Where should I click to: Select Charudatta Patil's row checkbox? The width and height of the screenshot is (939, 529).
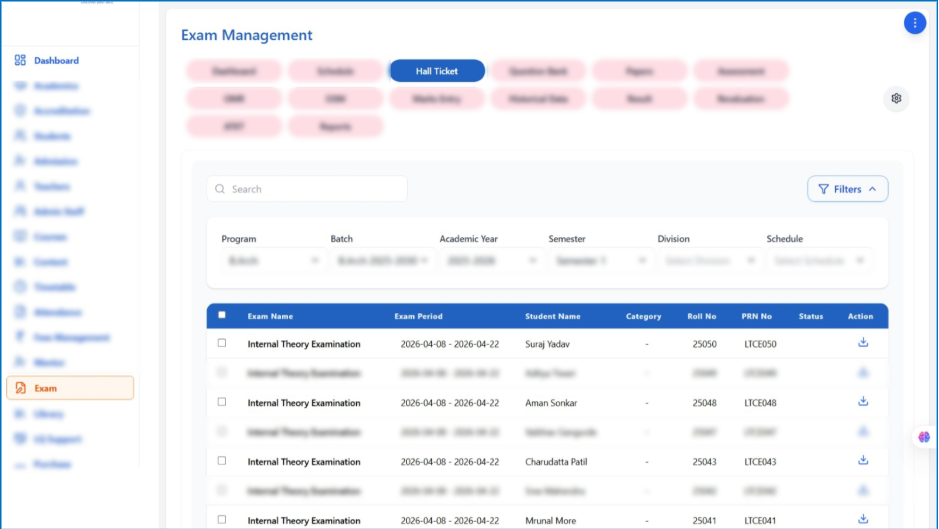(x=222, y=460)
